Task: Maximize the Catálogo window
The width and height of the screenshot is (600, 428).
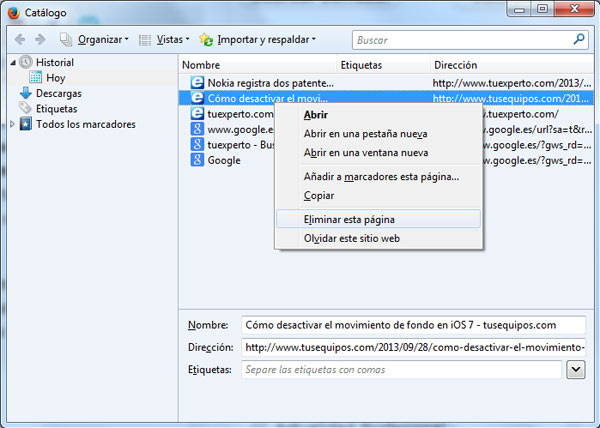Action: (x=542, y=9)
